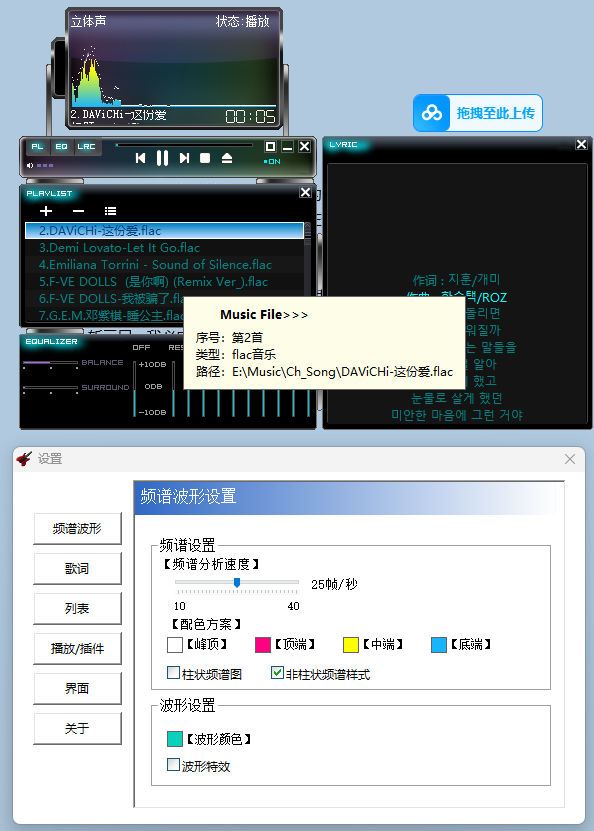
Task: Adjust the BALANCE slider
Action: click(x=50, y=363)
